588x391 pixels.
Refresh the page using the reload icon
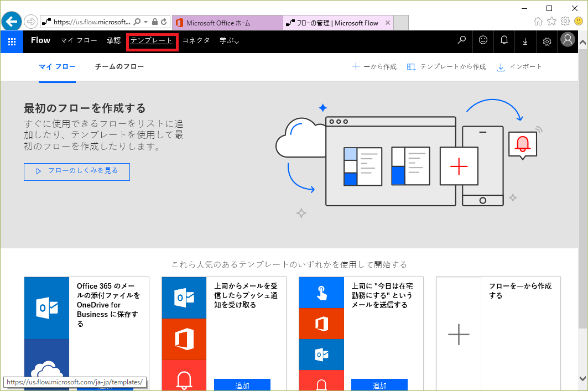pos(164,22)
